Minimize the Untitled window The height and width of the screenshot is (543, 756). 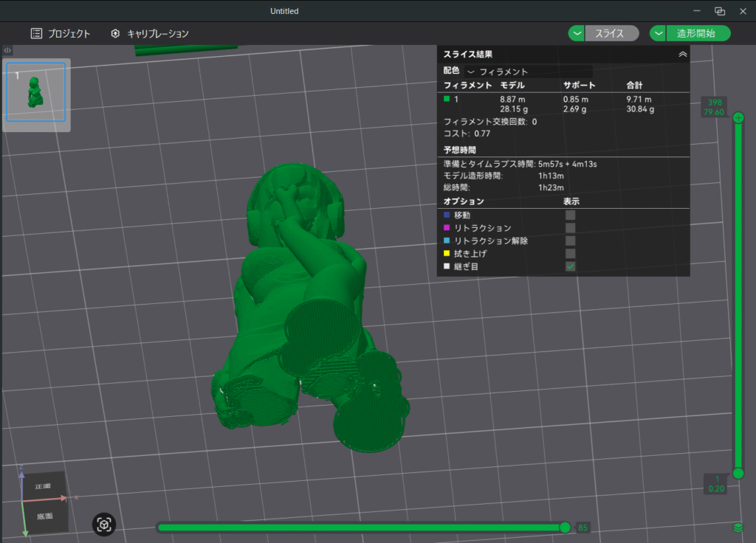[697, 11]
